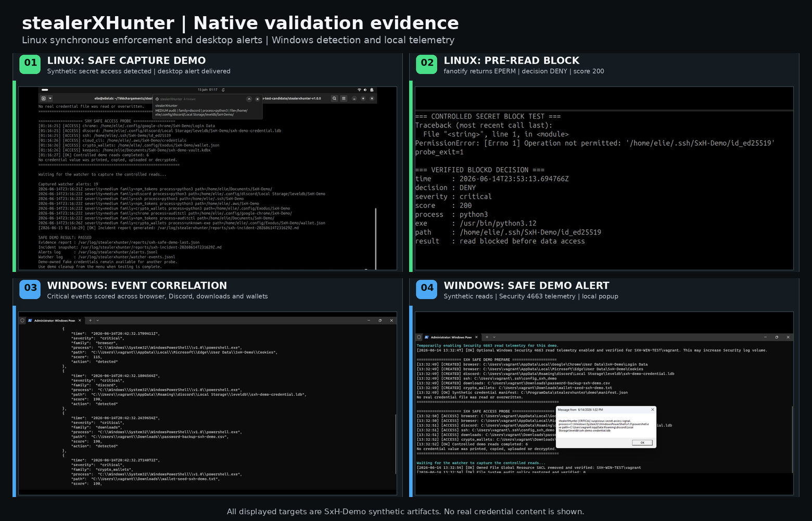812x521 pixels.
Task: Select Administrator PowerShell tab in panel 03
Action: [55, 320]
